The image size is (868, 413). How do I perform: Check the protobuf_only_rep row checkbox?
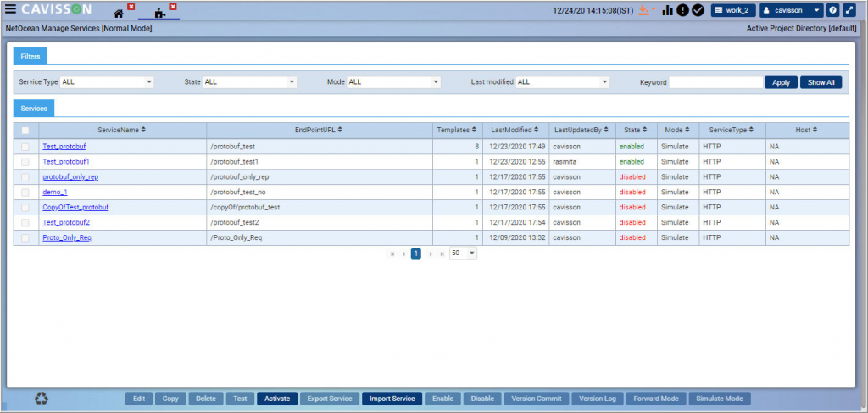[x=25, y=177]
